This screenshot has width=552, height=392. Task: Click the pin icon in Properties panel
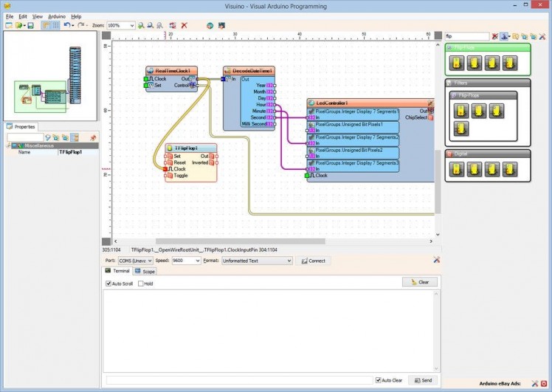[93, 137]
